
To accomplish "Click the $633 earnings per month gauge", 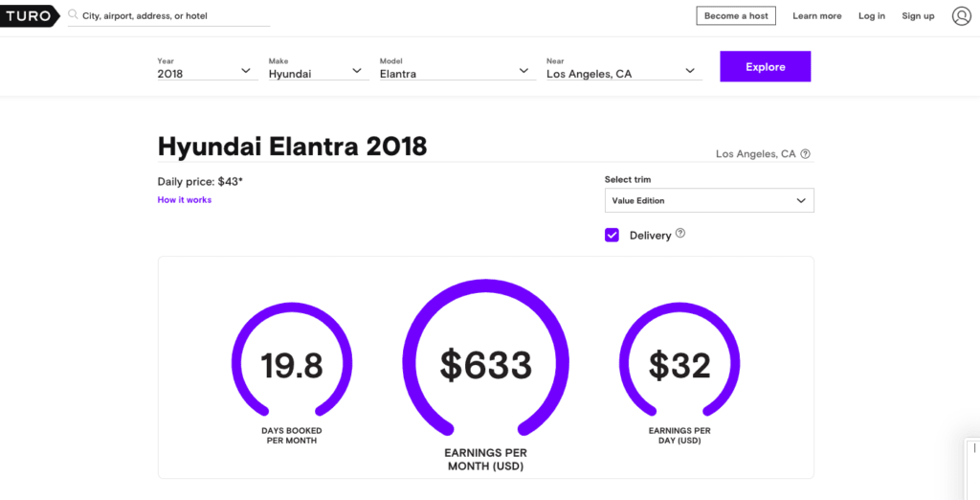I will [x=485, y=358].
